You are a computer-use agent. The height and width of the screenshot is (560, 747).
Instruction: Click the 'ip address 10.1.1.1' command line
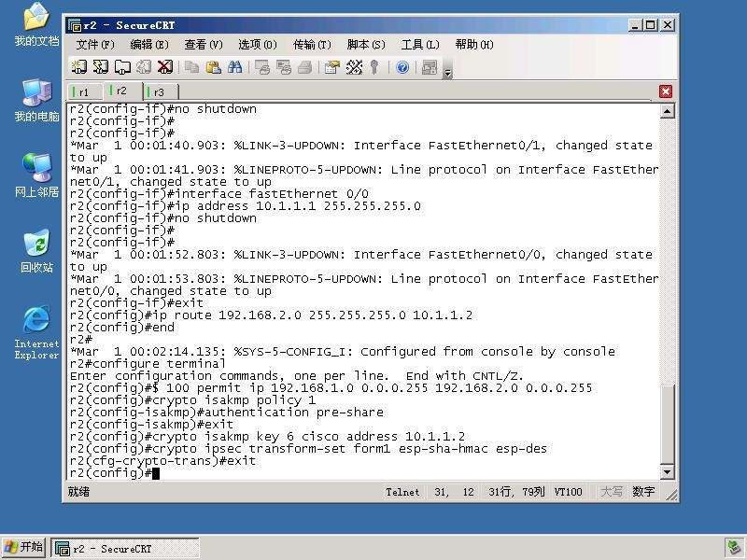pyautogui.click(x=246, y=206)
